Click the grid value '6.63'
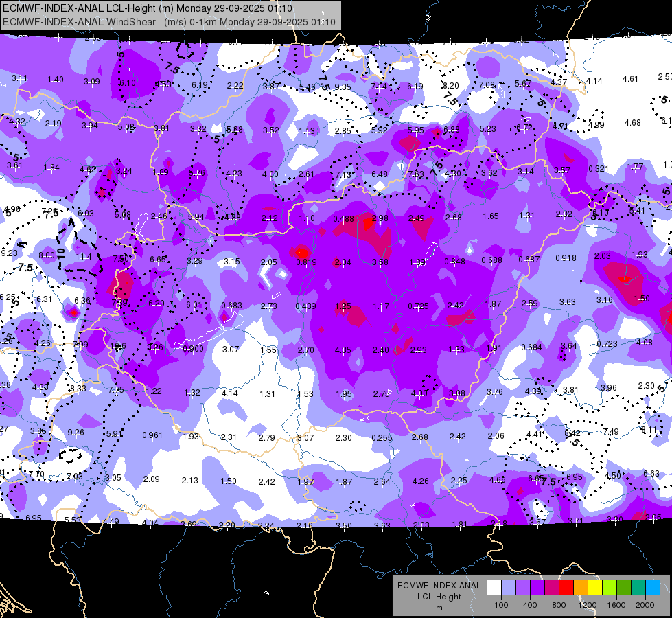This screenshot has width=672, height=618. click(x=651, y=474)
